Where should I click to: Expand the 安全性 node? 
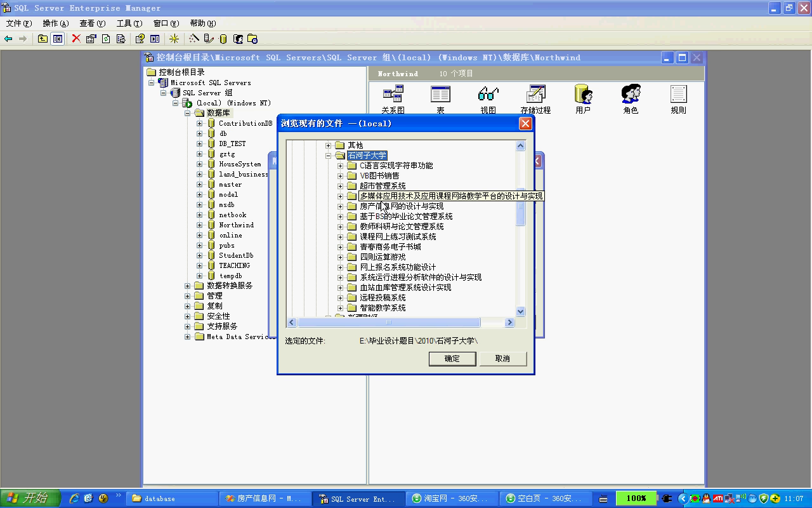pos(188,316)
